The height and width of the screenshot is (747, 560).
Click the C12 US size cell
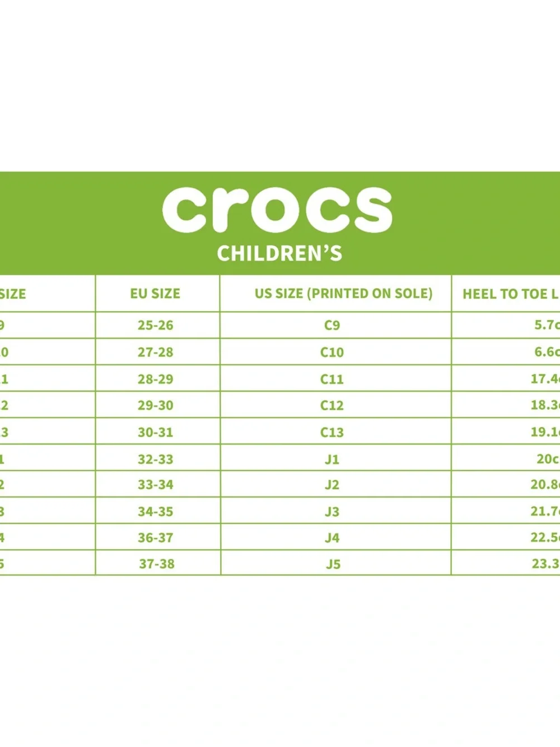click(332, 405)
